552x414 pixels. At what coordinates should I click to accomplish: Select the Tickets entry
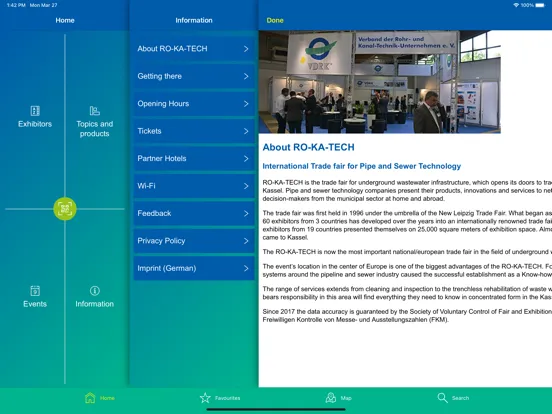pos(194,131)
